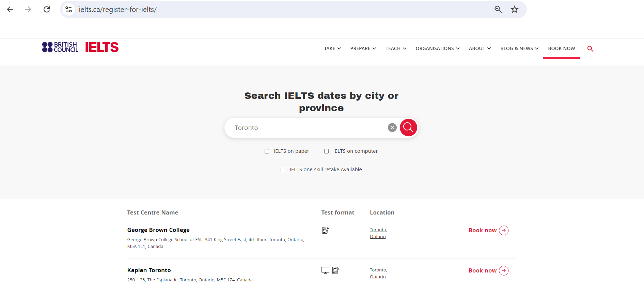The height and width of the screenshot is (295, 644).
Task: Expand the TEACH menu dropdown
Action: pyautogui.click(x=396, y=48)
